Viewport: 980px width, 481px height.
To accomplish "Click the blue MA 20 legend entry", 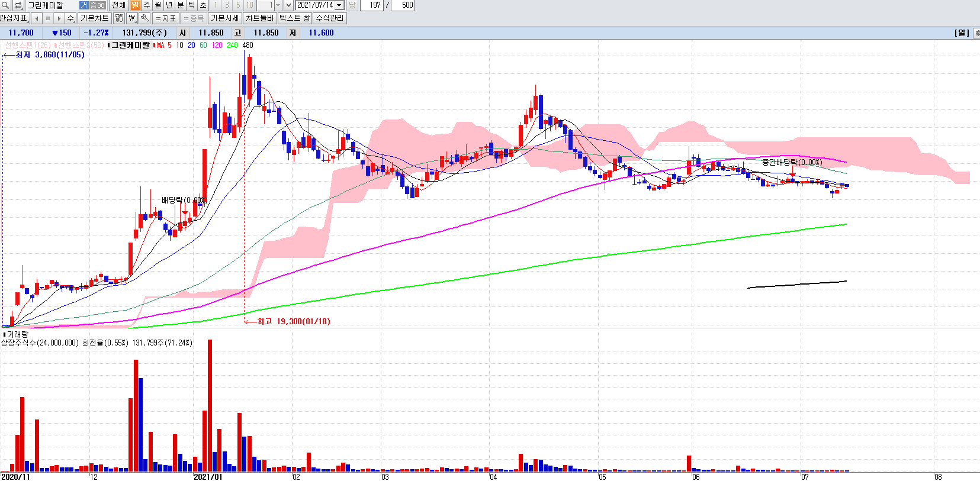I will tap(191, 46).
